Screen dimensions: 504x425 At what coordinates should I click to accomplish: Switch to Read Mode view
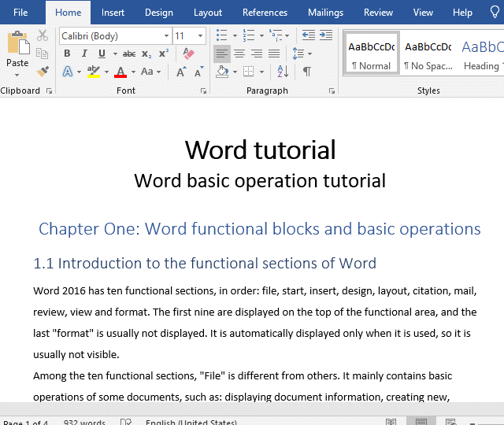(x=391, y=422)
